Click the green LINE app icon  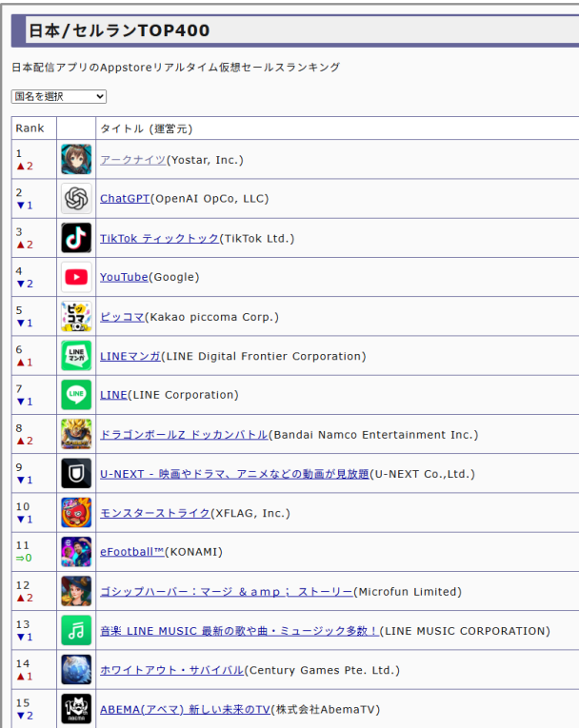(76, 395)
